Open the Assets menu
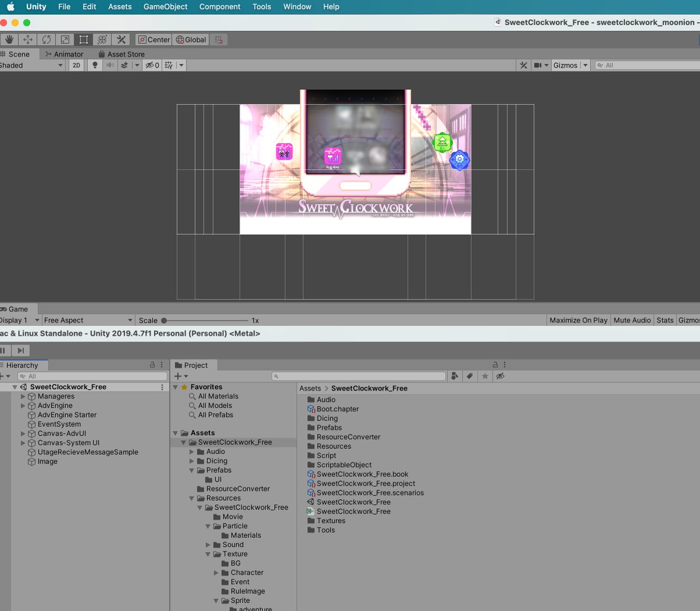This screenshot has width=700, height=611. point(120,7)
